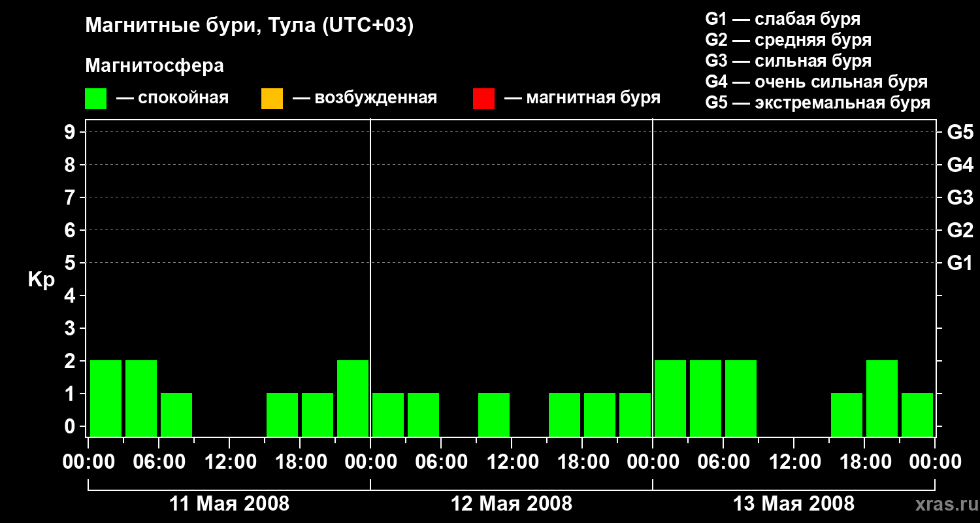Click the last Kp 2 bar on 11 Мая
The width and height of the screenshot is (980, 523).
click(353, 398)
